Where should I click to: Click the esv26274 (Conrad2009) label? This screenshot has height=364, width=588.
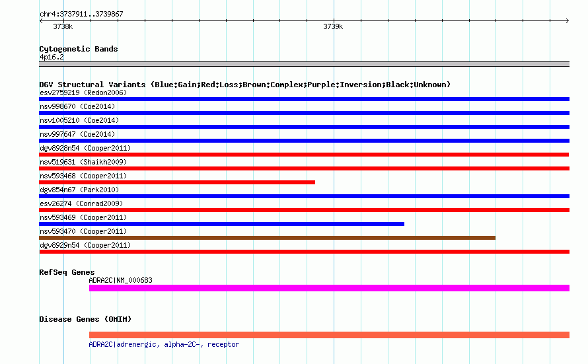tap(81, 203)
